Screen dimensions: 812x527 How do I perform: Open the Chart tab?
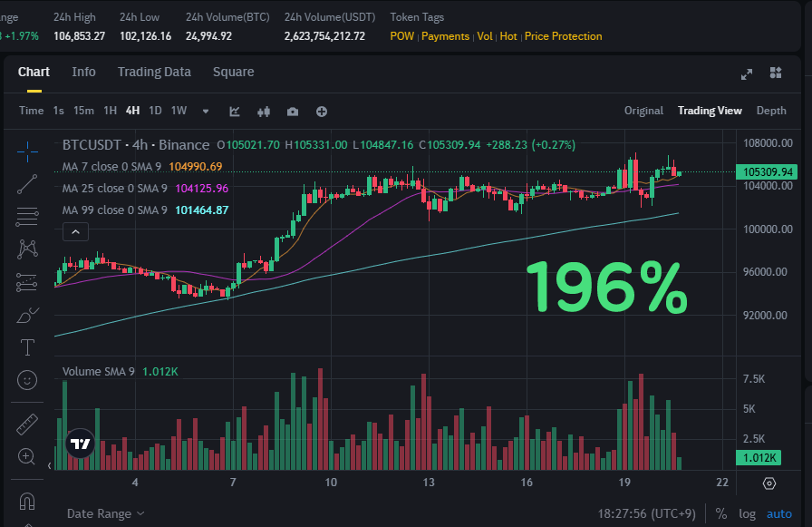(x=34, y=72)
